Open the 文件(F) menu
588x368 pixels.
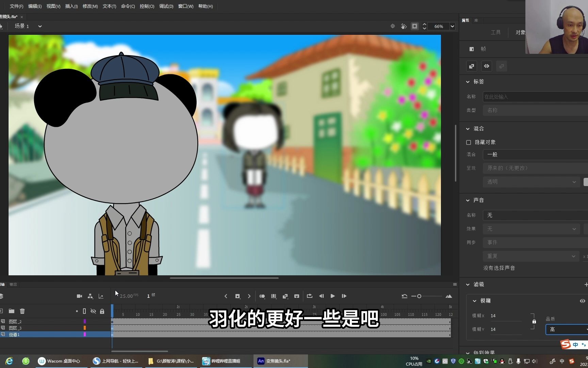tap(16, 6)
